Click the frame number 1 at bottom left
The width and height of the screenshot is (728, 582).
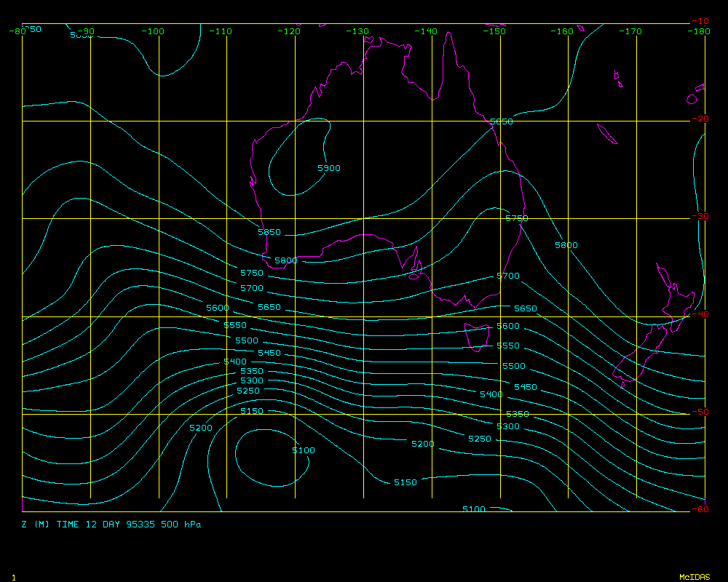pyautogui.click(x=13, y=577)
